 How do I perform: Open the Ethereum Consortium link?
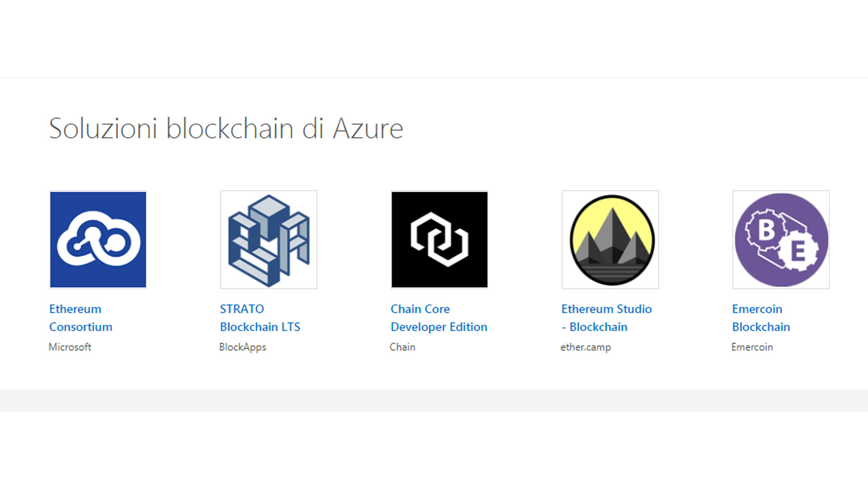point(80,318)
